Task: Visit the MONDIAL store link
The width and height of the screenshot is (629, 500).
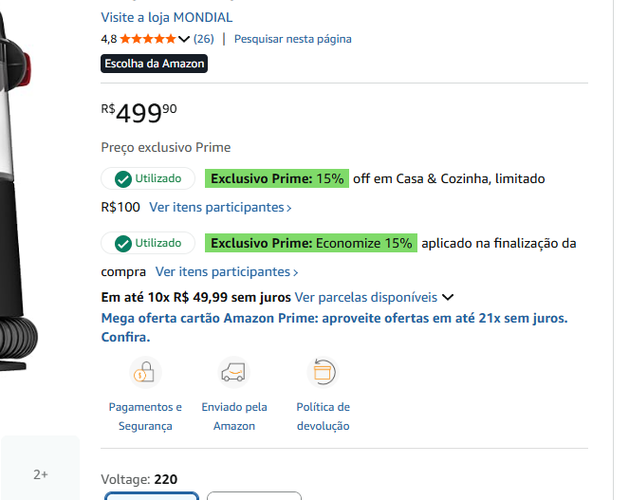Action: [x=167, y=17]
